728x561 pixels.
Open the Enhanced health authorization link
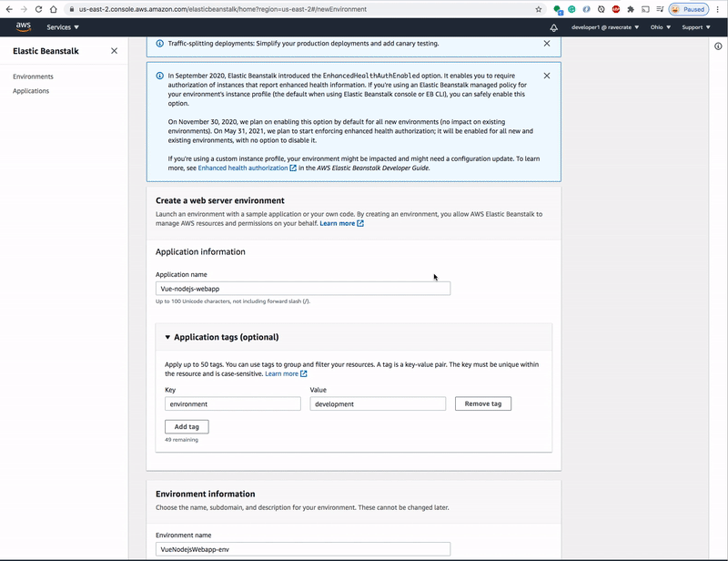coord(247,168)
